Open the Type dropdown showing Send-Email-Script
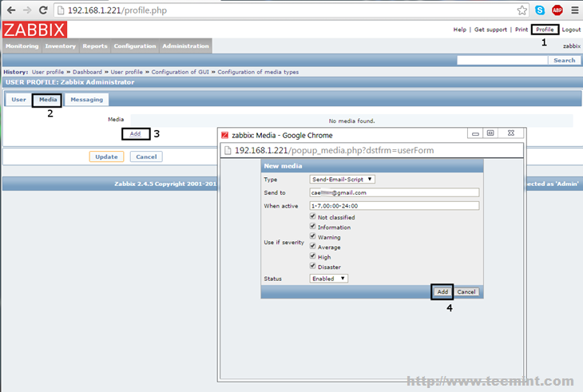This screenshot has height=392, width=583. click(x=342, y=180)
